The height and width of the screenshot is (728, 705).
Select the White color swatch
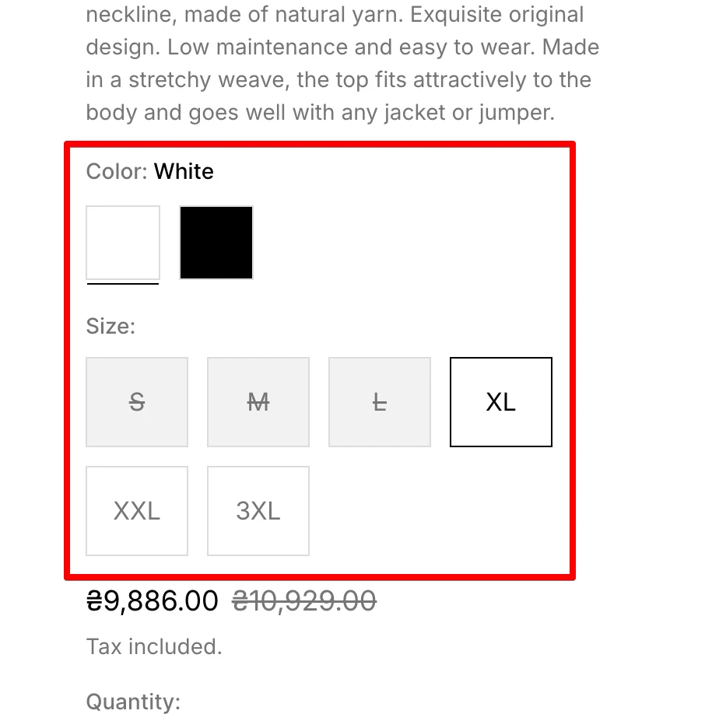[123, 243]
